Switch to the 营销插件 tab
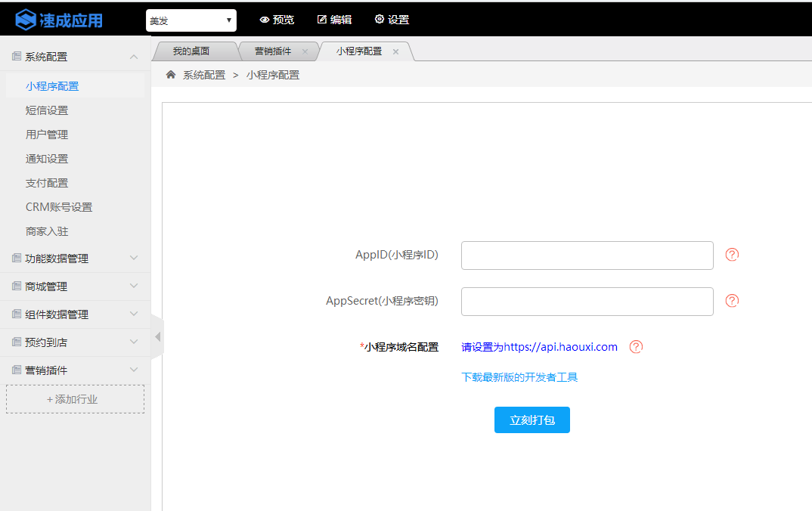812x511 pixels. 273,51
